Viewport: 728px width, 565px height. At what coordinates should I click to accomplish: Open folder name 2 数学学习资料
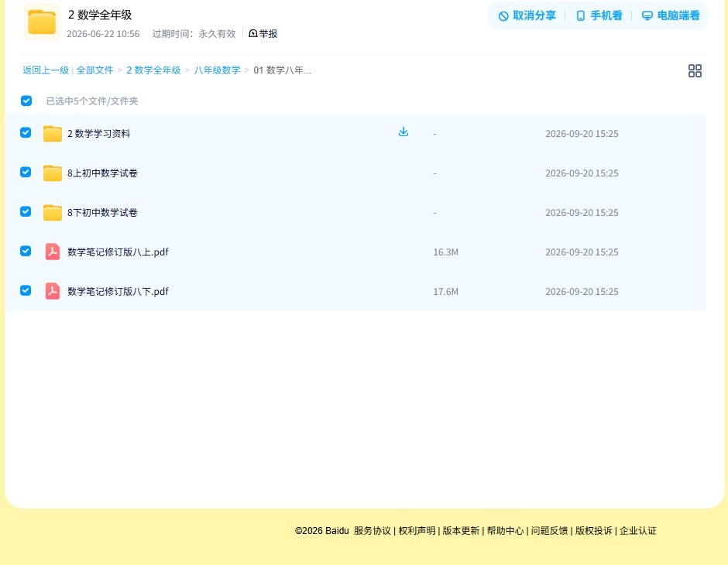tap(98, 134)
